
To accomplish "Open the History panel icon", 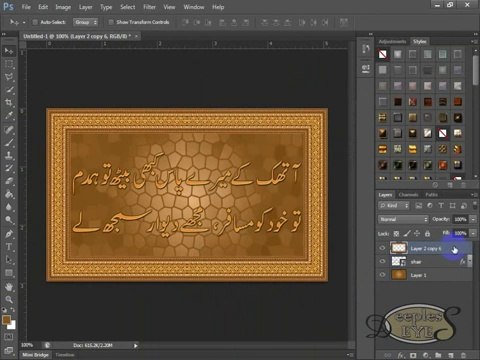I will (366, 49).
